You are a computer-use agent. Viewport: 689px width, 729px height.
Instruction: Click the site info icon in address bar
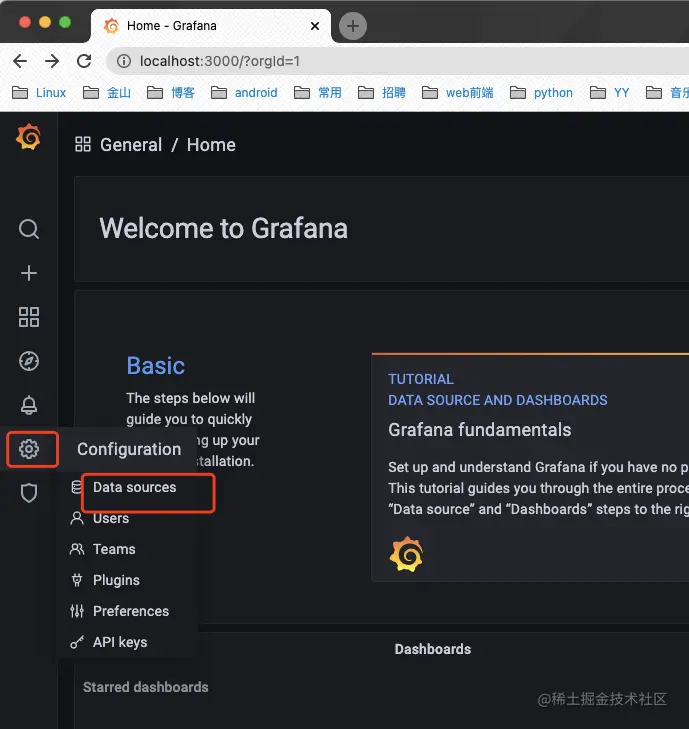pyautogui.click(x=124, y=61)
